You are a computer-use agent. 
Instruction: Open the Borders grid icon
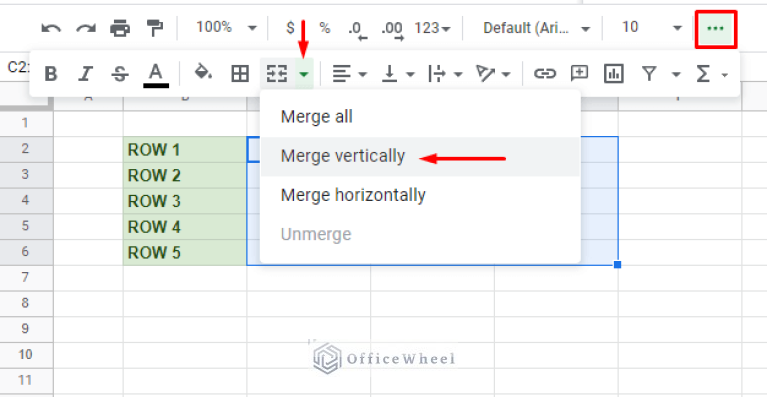point(240,74)
